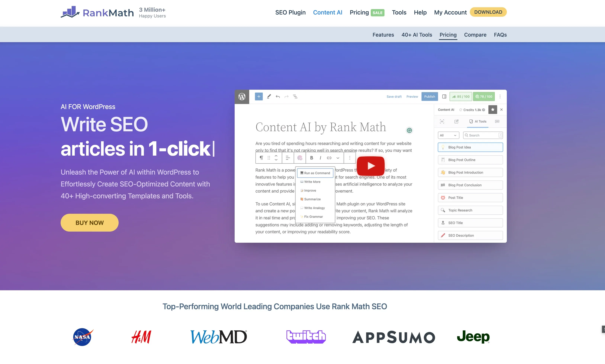This screenshot has height=364, width=605.
Task: Open the Tools menu
Action: [399, 12]
